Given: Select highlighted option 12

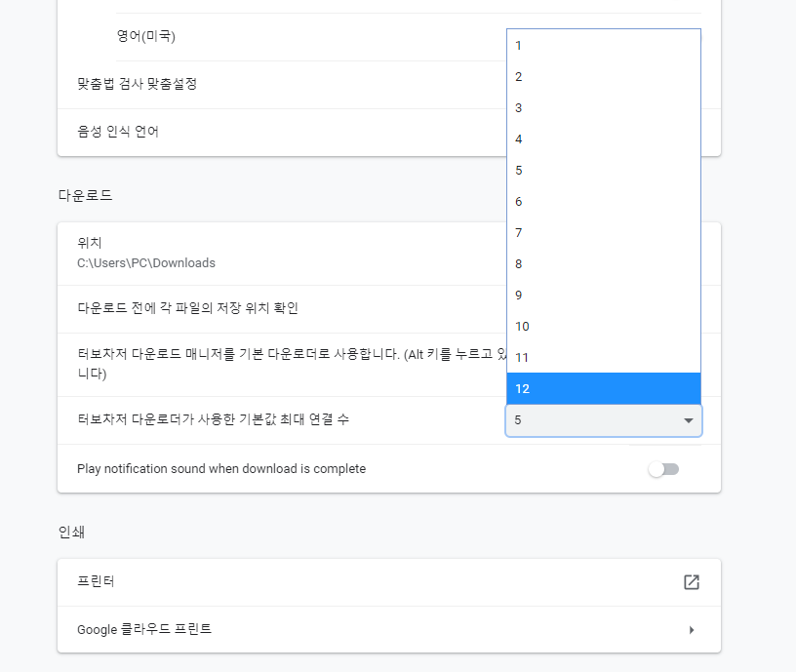Looking at the screenshot, I should (x=604, y=389).
